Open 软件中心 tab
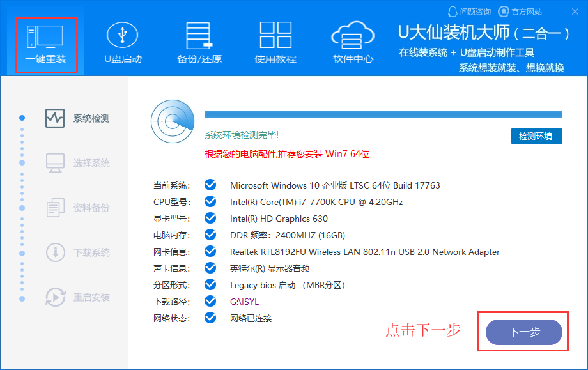The width and height of the screenshot is (588, 370). point(353,43)
